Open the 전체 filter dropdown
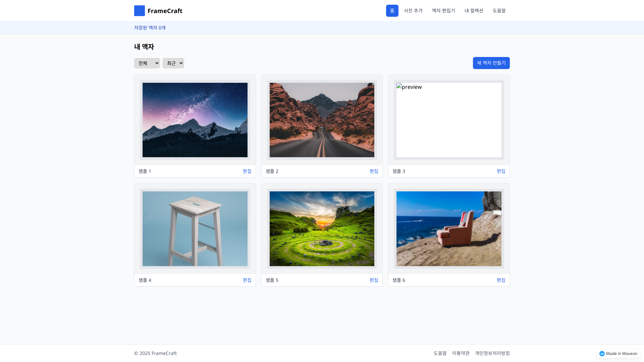Screen dimensions: 644x362 coord(147,63)
